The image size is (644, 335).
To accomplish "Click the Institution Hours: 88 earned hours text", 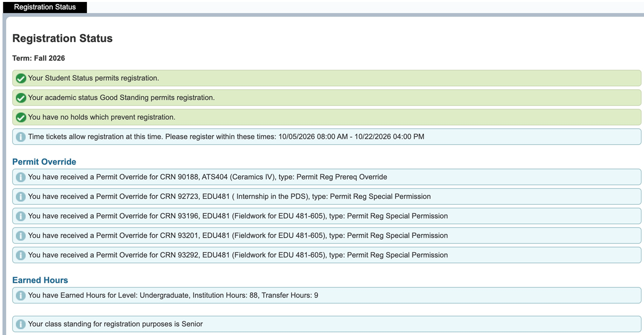I will click(x=173, y=295).
